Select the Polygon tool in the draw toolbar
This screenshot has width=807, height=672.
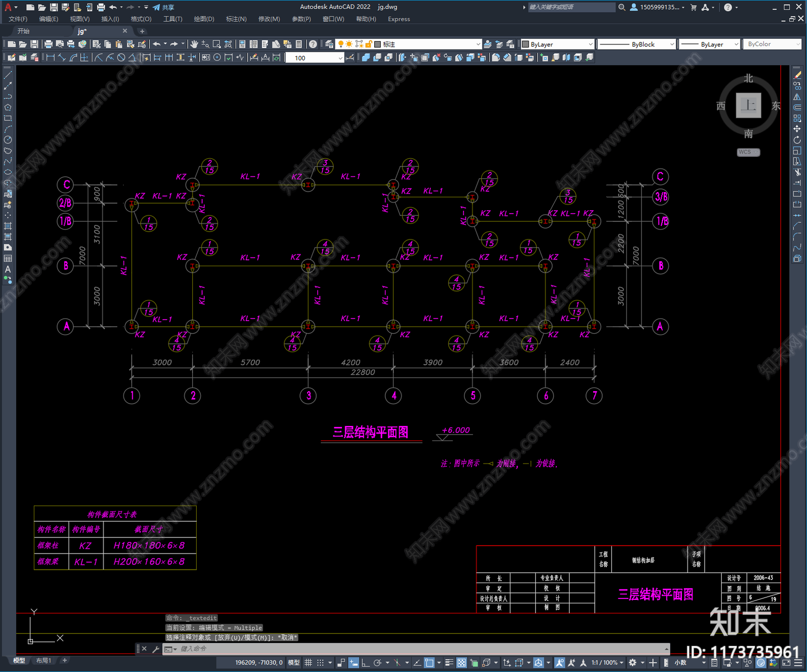click(x=8, y=107)
